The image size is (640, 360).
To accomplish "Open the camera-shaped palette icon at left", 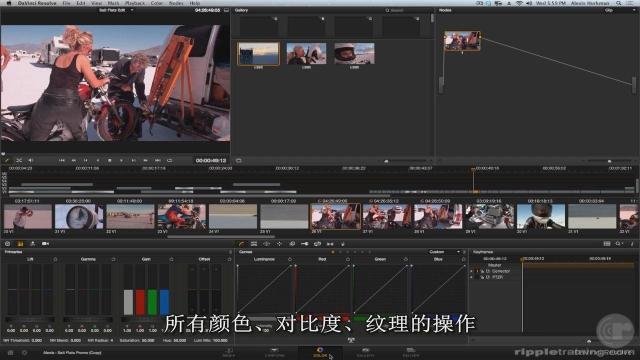I will click(x=45, y=244).
